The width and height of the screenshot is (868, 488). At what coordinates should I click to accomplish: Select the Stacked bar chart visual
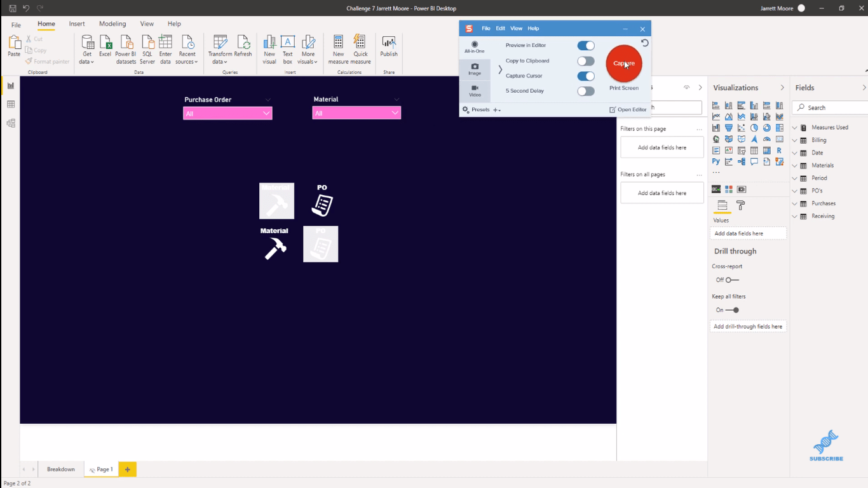pos(716,105)
